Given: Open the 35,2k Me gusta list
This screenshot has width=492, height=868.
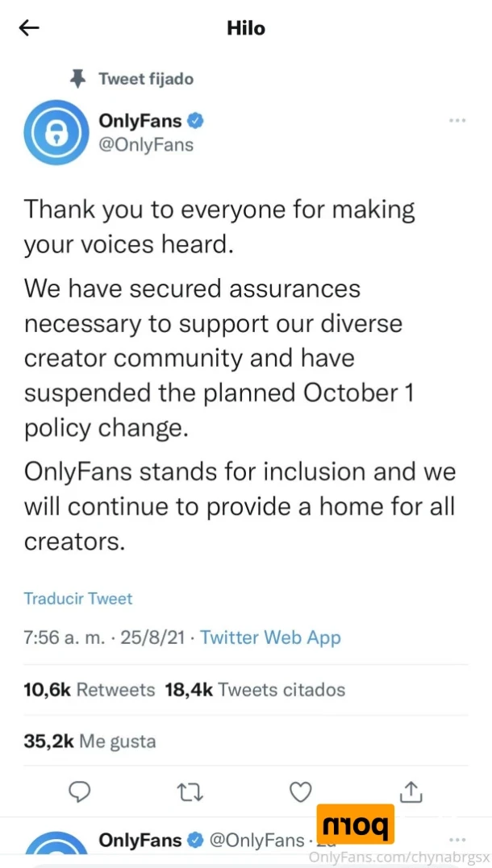Looking at the screenshot, I should pyautogui.click(x=90, y=741).
